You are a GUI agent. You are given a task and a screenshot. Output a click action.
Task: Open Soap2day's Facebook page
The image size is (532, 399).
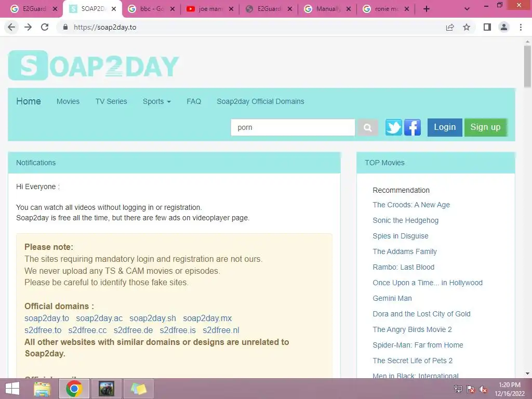click(x=412, y=128)
